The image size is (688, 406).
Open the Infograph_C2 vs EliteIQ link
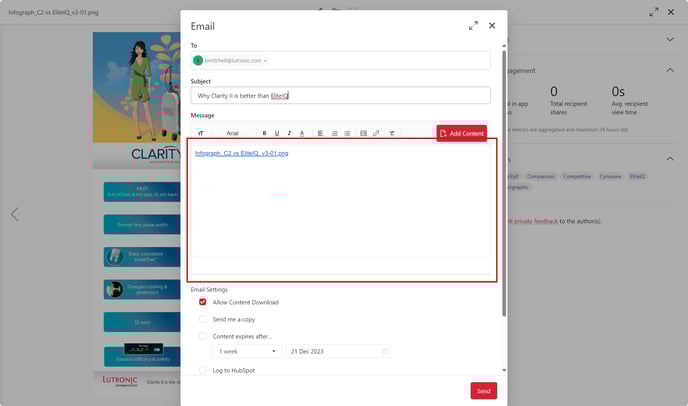click(x=241, y=153)
